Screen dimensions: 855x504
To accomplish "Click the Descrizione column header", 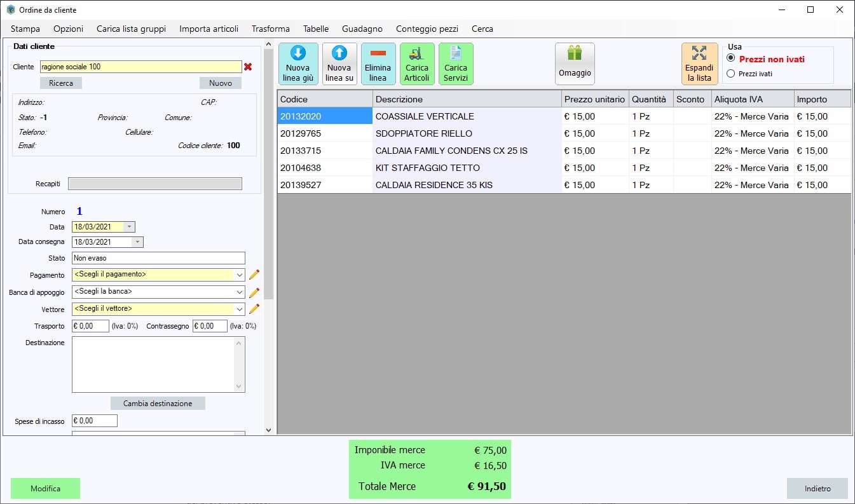I will tap(467, 99).
